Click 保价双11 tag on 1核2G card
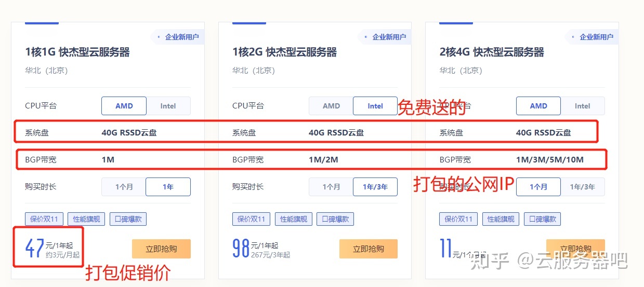Screen dimensions: 644x287 point(252,219)
